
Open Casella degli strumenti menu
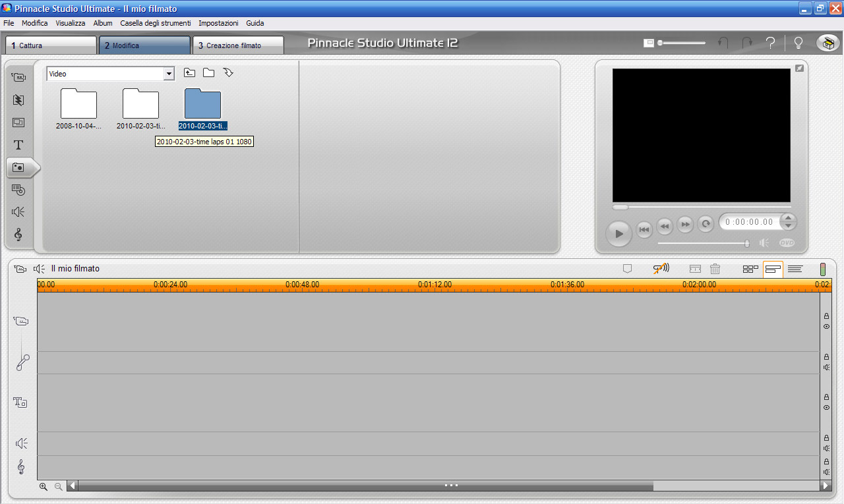156,23
